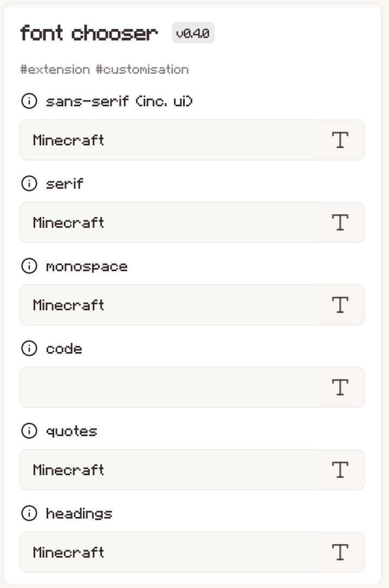Click the T icon in serif field

340,222
